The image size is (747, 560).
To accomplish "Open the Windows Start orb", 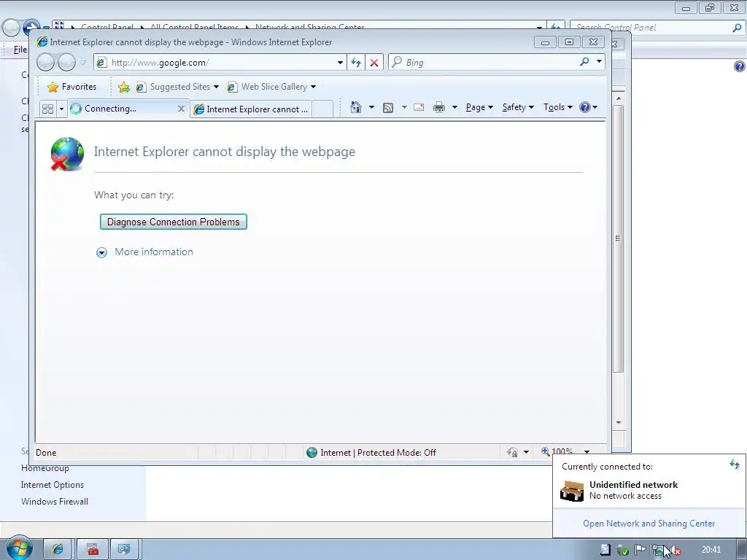I will 19,548.
